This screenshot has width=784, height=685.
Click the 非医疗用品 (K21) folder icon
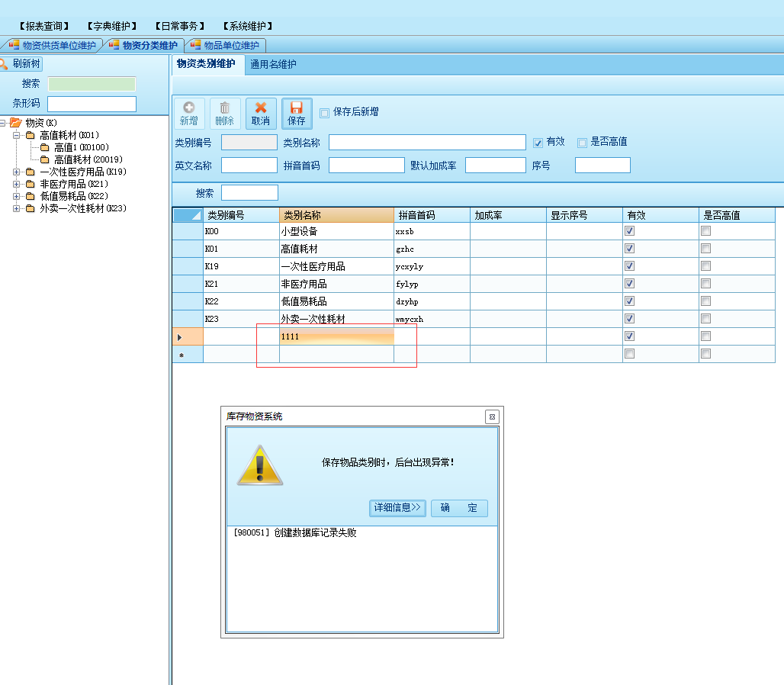pos(30,184)
